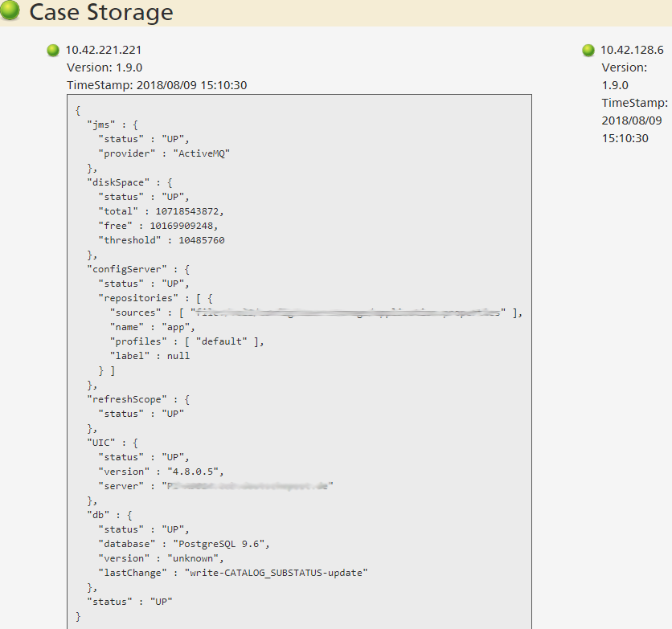Select the 10.42.221.221 host heading
The width and height of the screenshot is (672, 629).
coord(106,50)
